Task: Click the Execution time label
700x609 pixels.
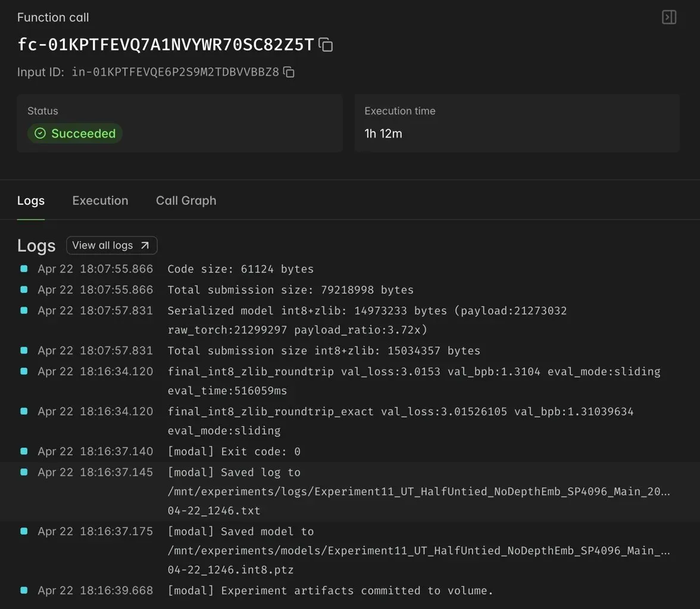Action: coord(400,111)
